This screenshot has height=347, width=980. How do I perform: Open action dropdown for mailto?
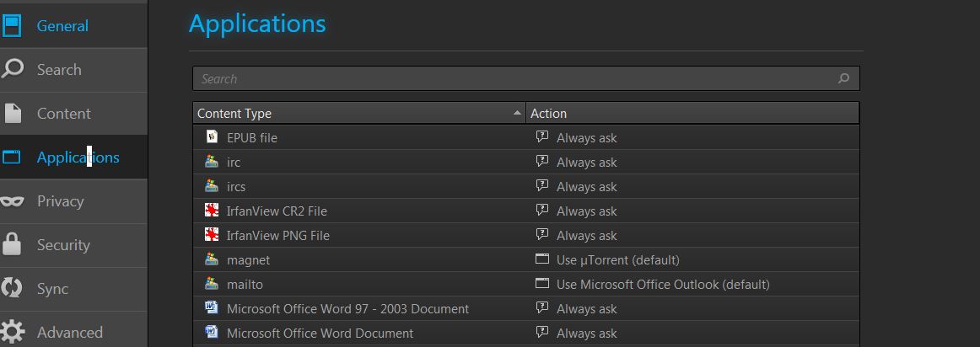pos(692,285)
